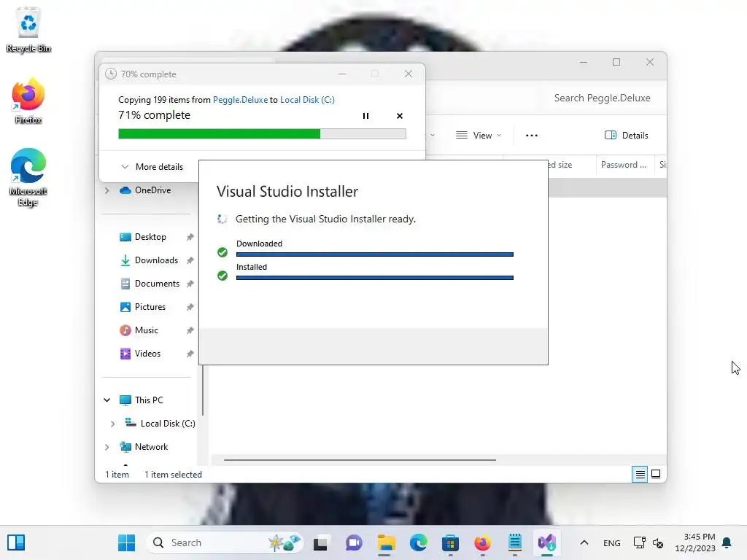Viewport: 747px width, 560px height.
Task: Open Documents in the navigation pane
Action: click(150, 284)
